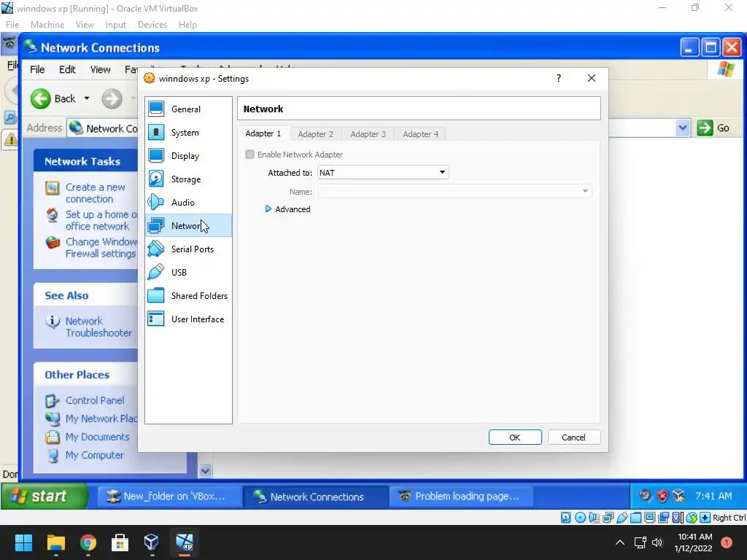Open User Interface settings category

188,319
